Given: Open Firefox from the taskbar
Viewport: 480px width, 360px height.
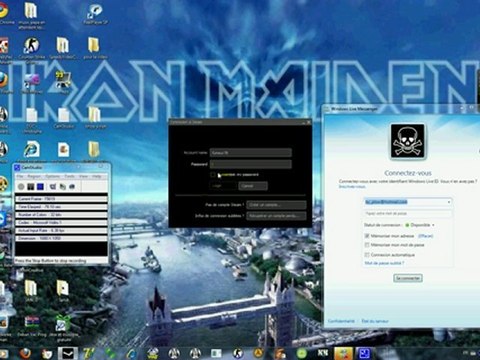Looking at the screenshot, I should (x=25, y=353).
